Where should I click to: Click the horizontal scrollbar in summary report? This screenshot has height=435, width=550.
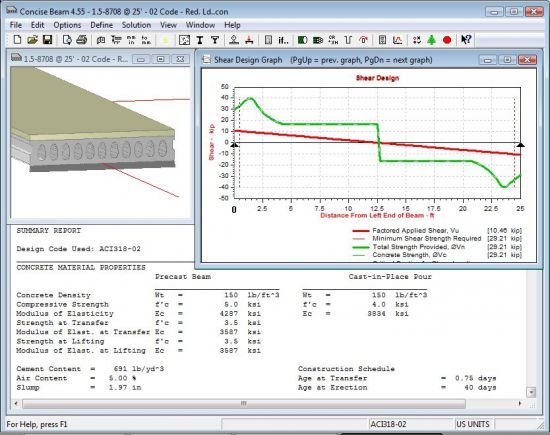click(x=244, y=404)
